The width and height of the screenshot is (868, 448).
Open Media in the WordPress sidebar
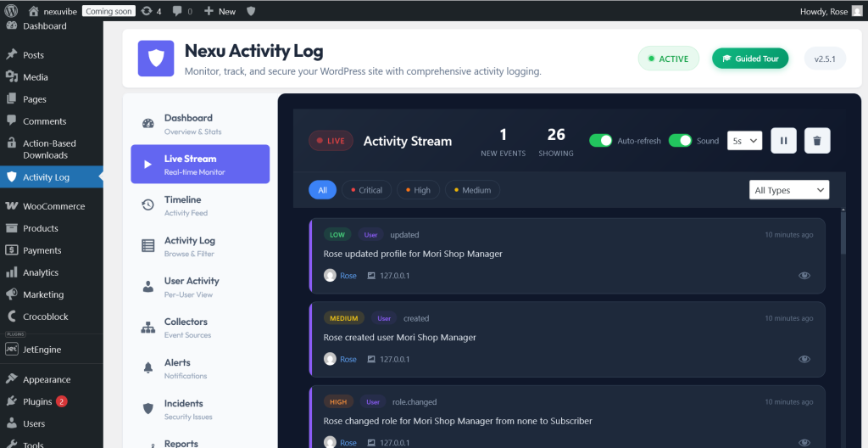tap(52, 77)
